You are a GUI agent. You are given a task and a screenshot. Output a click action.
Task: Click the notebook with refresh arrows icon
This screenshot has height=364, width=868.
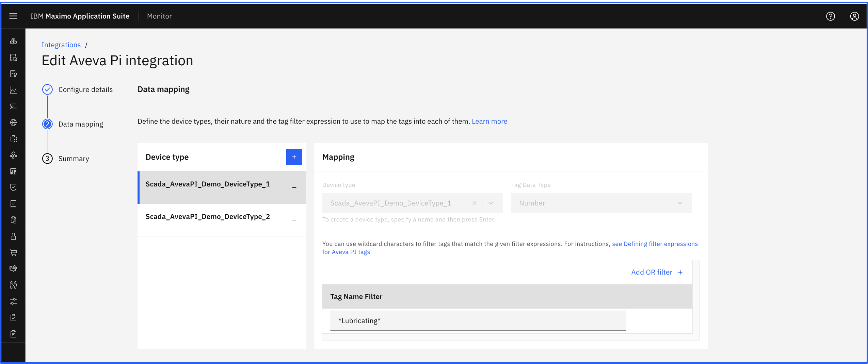pyautogui.click(x=13, y=57)
